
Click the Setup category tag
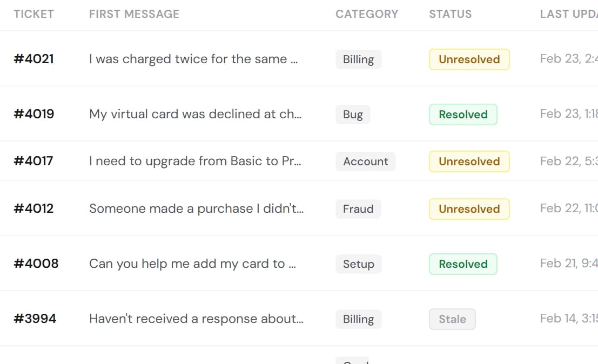click(358, 264)
